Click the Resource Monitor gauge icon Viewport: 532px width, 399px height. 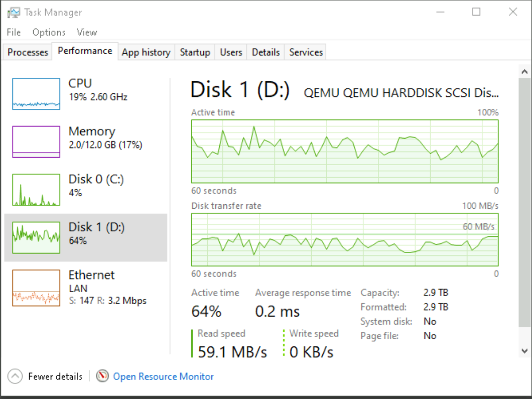[x=102, y=376]
